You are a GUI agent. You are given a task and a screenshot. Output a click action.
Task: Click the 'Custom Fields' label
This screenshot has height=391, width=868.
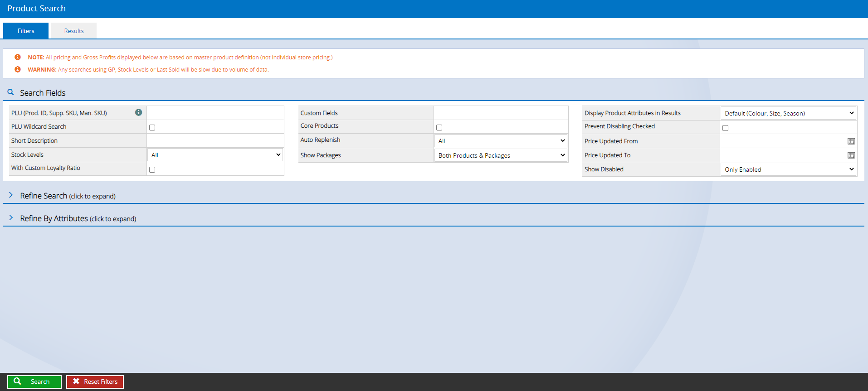[319, 113]
